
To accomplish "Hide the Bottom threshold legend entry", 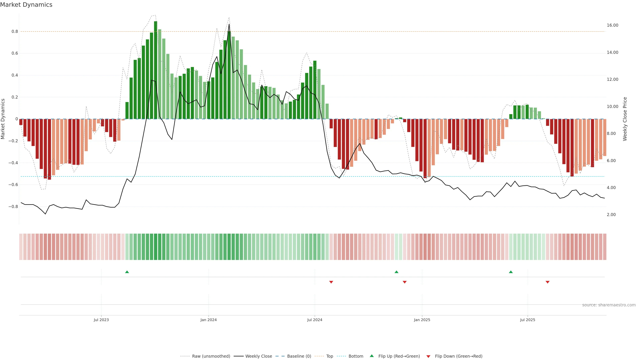I will tap(356, 356).
